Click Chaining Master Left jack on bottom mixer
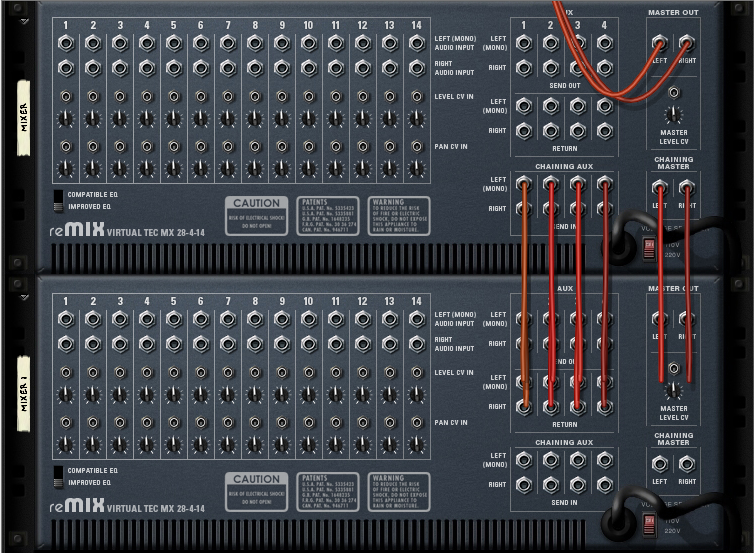 [659, 464]
